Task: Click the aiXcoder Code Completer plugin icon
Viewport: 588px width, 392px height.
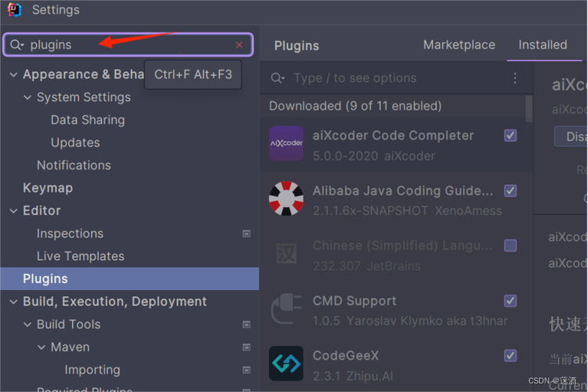Action: click(286, 143)
